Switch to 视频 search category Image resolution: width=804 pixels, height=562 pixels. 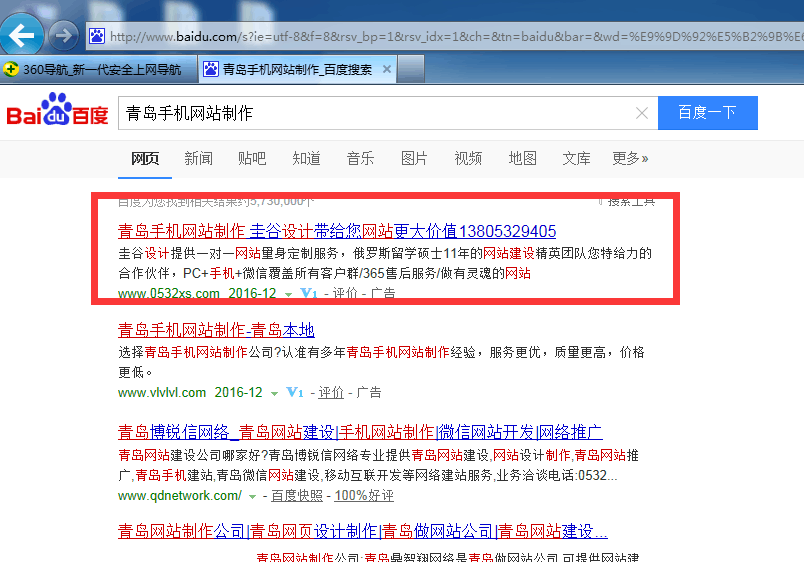click(x=468, y=158)
